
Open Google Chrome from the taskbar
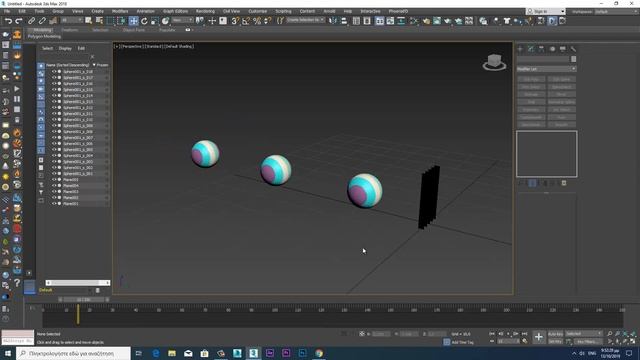coord(319,353)
